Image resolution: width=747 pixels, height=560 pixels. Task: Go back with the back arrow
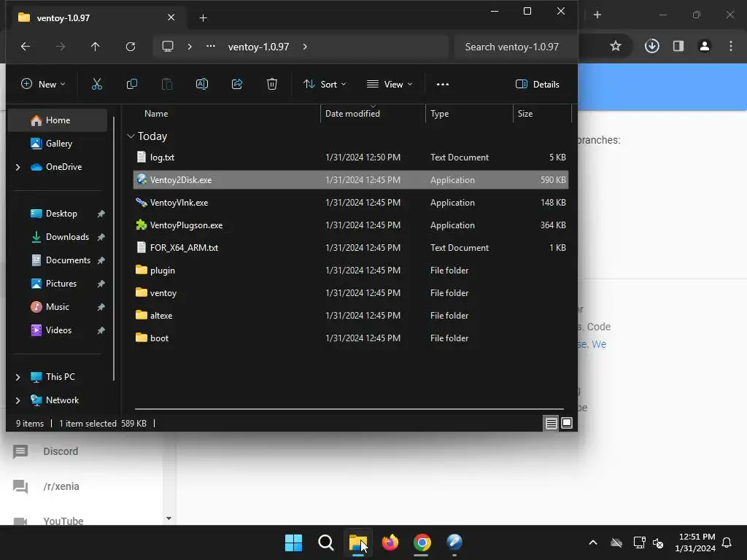click(x=26, y=47)
